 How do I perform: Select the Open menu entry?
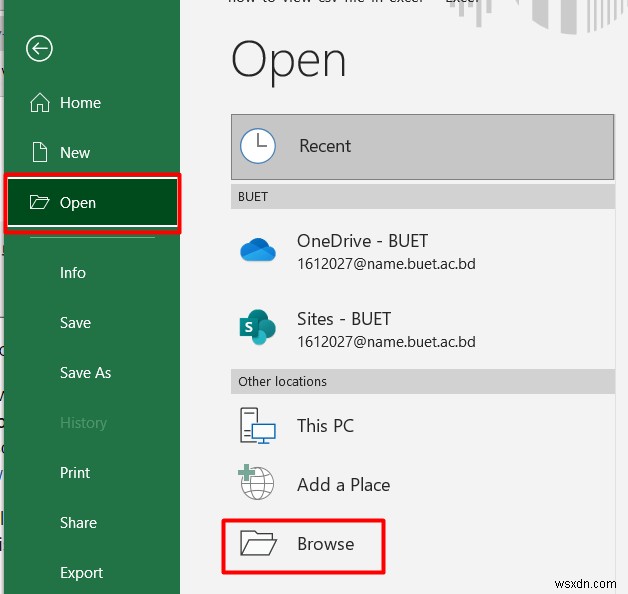click(93, 202)
